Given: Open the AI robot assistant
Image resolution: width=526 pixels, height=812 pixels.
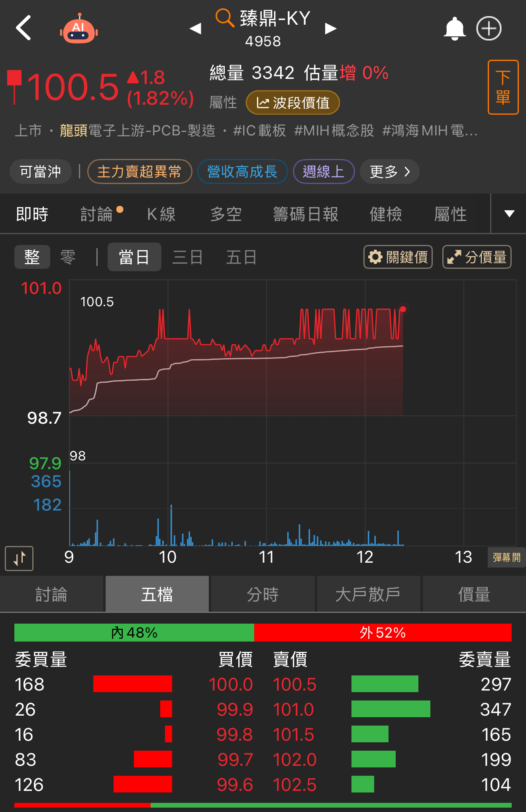Looking at the screenshot, I should point(79,29).
